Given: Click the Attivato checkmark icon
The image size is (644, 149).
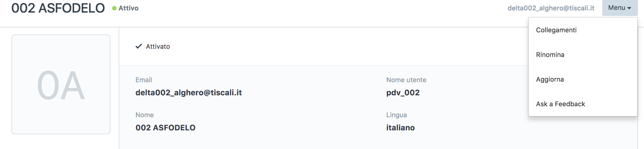Looking at the screenshot, I should tap(139, 46).
